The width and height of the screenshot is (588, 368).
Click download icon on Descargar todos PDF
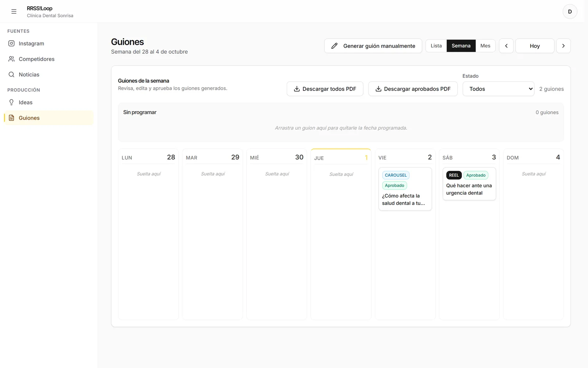click(297, 89)
